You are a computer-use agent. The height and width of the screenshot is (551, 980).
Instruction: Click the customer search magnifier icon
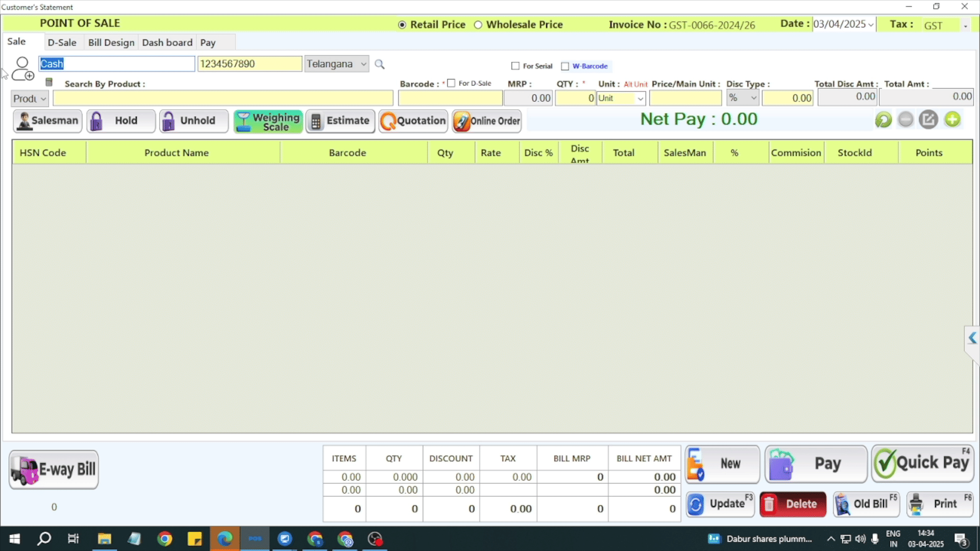[x=379, y=64]
